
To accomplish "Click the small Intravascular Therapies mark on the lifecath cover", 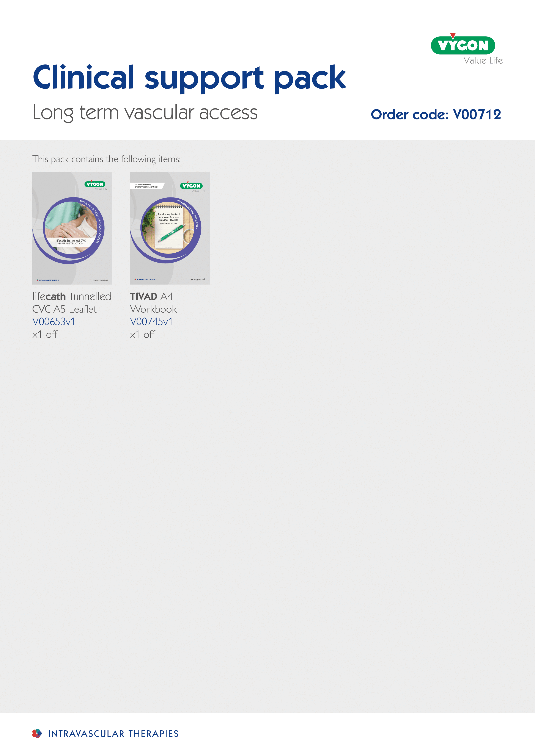I will tap(48, 280).
